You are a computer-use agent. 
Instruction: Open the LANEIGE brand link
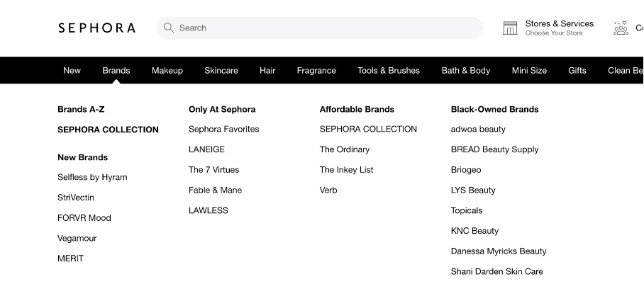(x=206, y=149)
